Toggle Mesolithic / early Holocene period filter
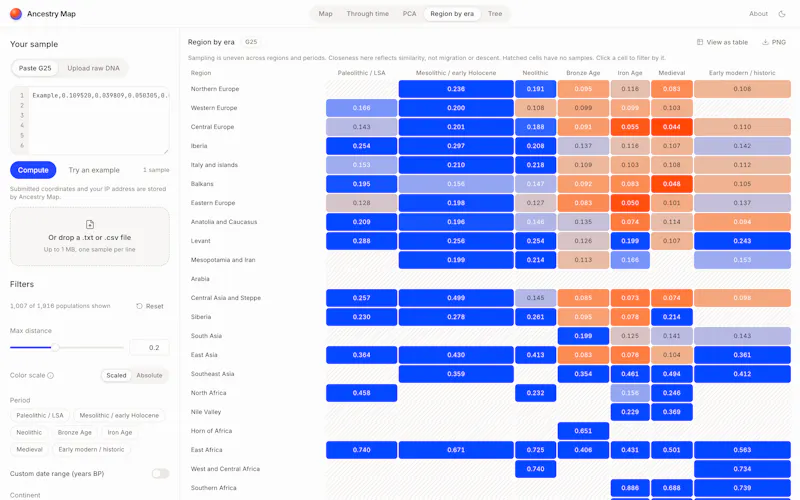Image resolution: width=800 pixels, height=500 pixels. (119, 415)
